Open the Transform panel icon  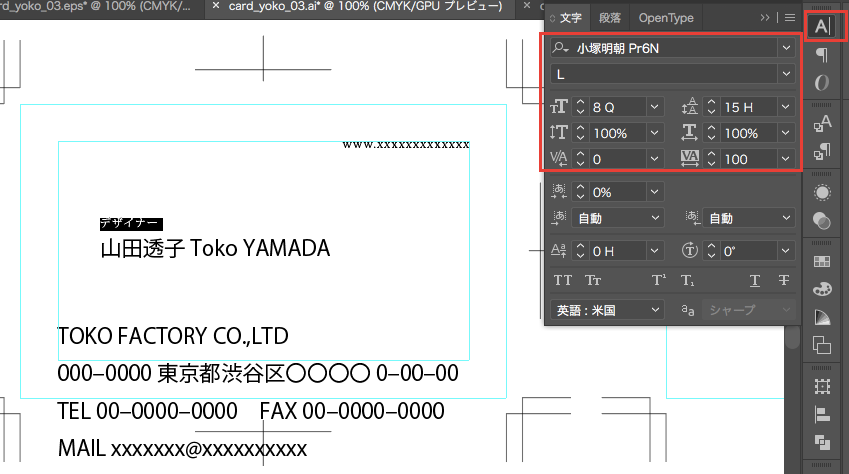(x=822, y=385)
